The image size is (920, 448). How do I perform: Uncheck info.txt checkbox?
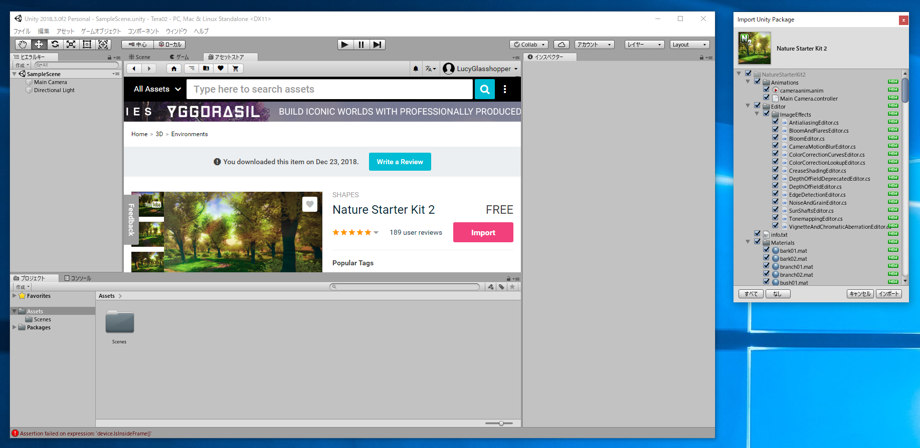pos(757,234)
